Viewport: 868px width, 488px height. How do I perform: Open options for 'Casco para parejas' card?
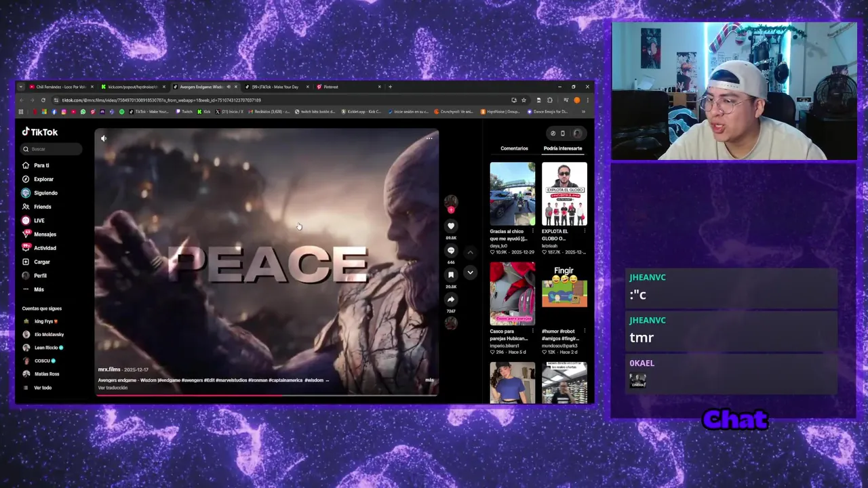533,331
